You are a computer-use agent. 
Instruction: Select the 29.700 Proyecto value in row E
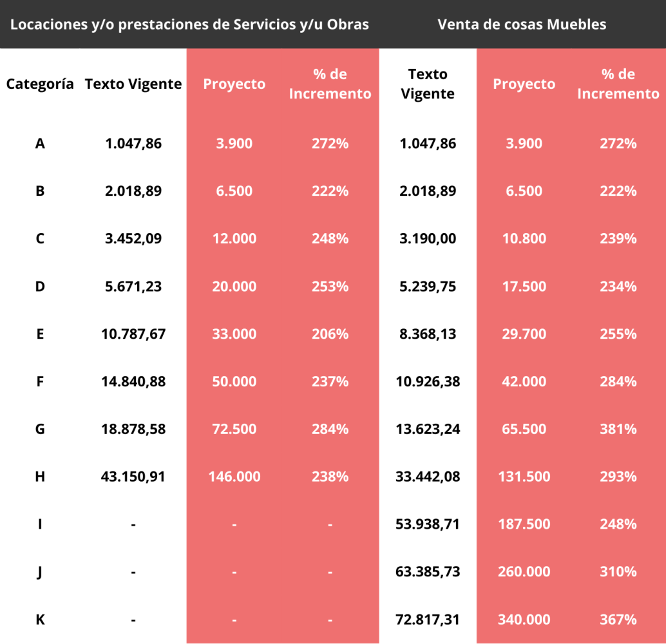click(x=524, y=334)
